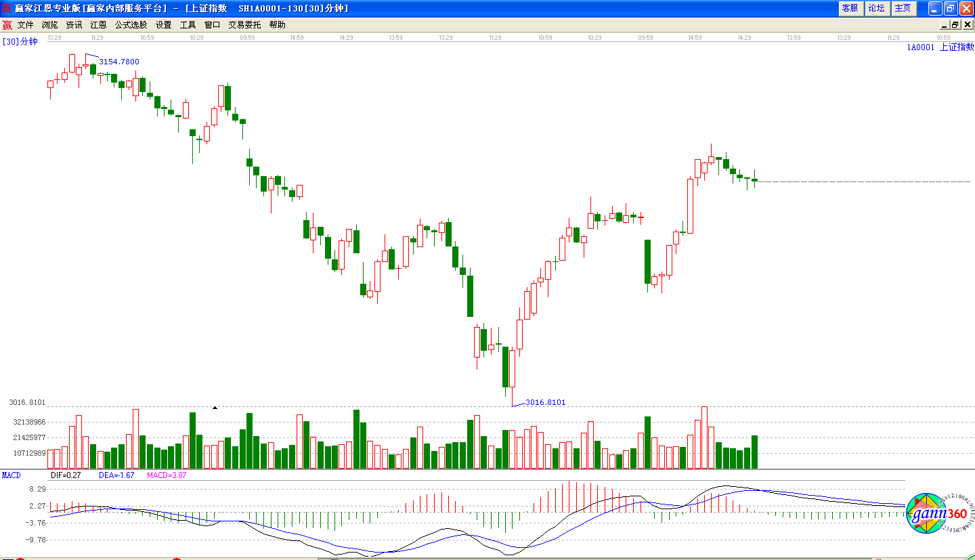Click the magenta MACD=3.87 value

(167, 475)
